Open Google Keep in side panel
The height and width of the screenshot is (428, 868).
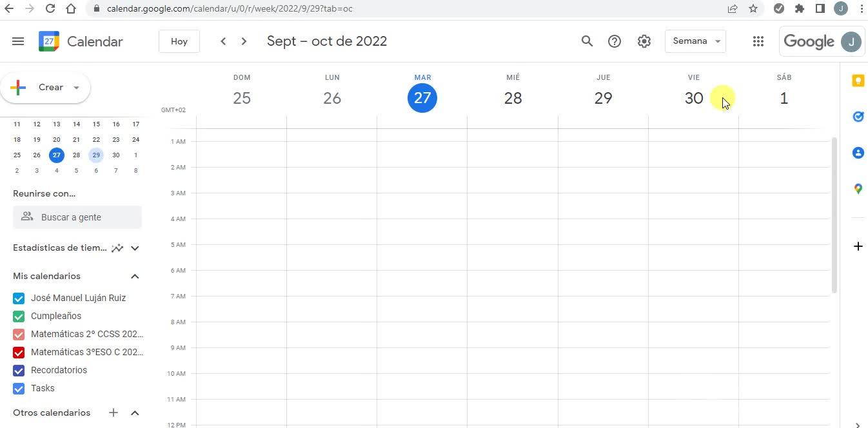(x=858, y=81)
